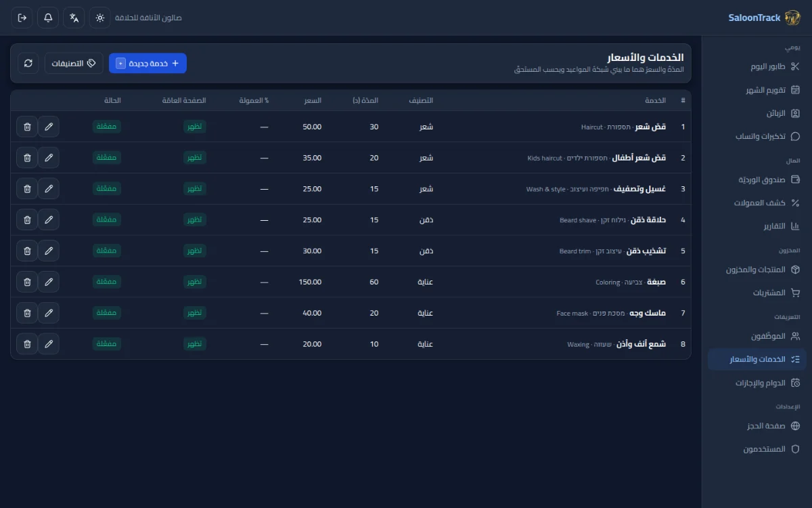Click price 50.00 in the قص شعر row
Screen dimensions: 812x508
(x=313, y=127)
